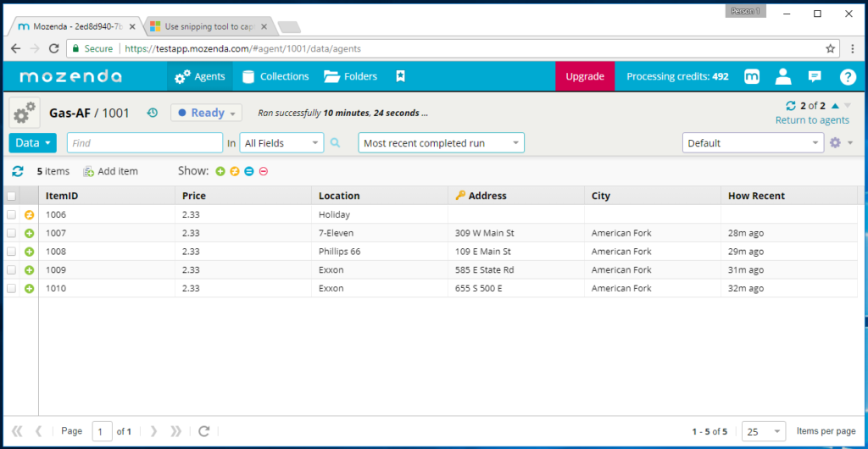Open the user account profile icon
The image size is (868, 449).
point(783,76)
